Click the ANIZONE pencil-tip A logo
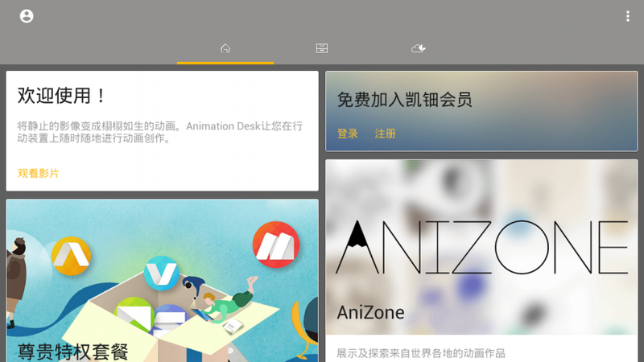 coord(357,247)
